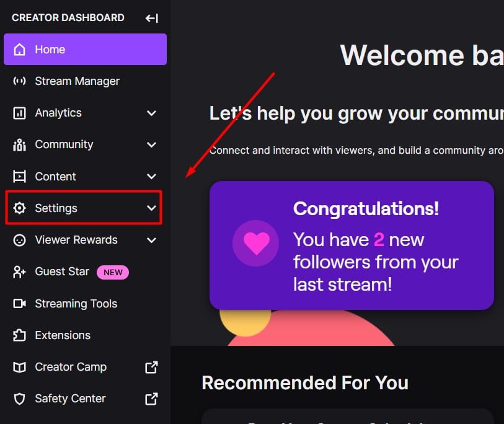Screen dimensions: 504x424
Task: Open Content using its video box icon
Action: (x=19, y=176)
